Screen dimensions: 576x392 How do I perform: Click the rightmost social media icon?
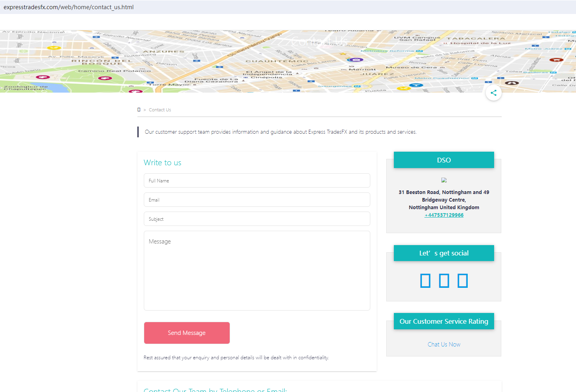tap(463, 281)
